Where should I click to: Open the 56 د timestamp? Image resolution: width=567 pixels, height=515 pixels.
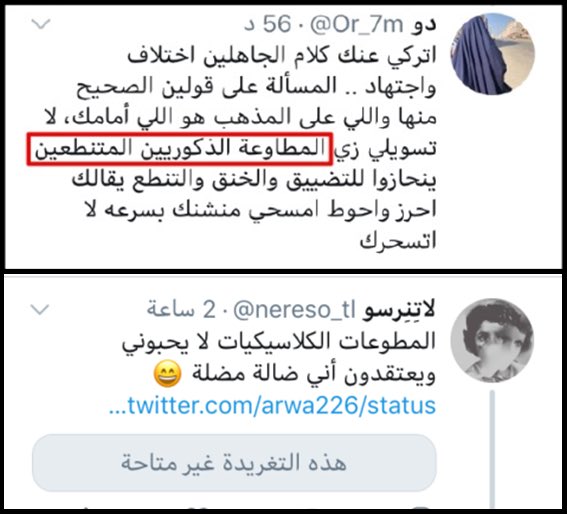(x=268, y=25)
